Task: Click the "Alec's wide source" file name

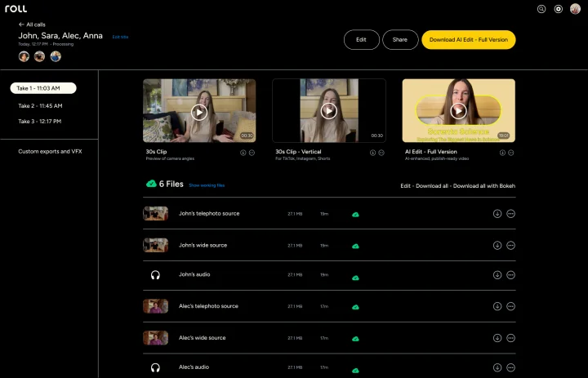Action: 203,338
